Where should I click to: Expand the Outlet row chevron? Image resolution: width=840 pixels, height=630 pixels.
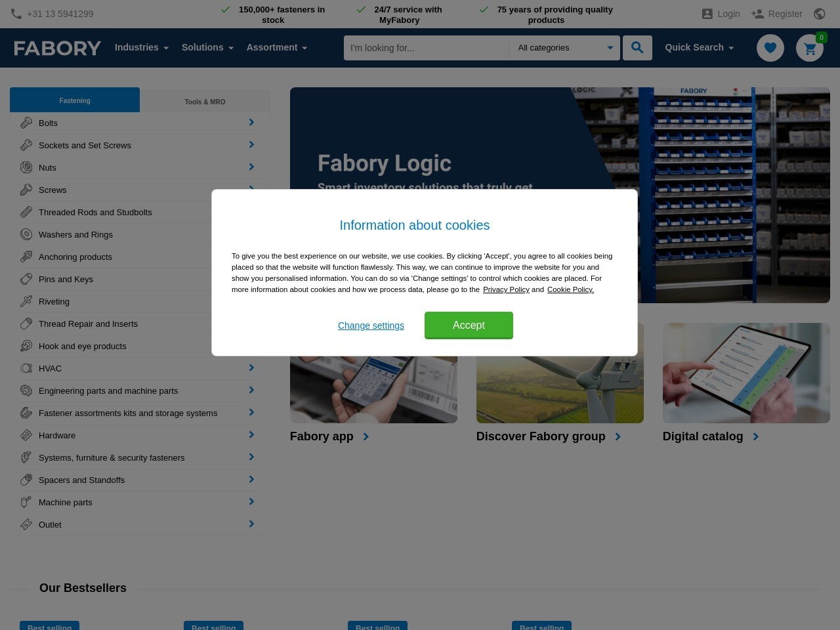coord(251,524)
